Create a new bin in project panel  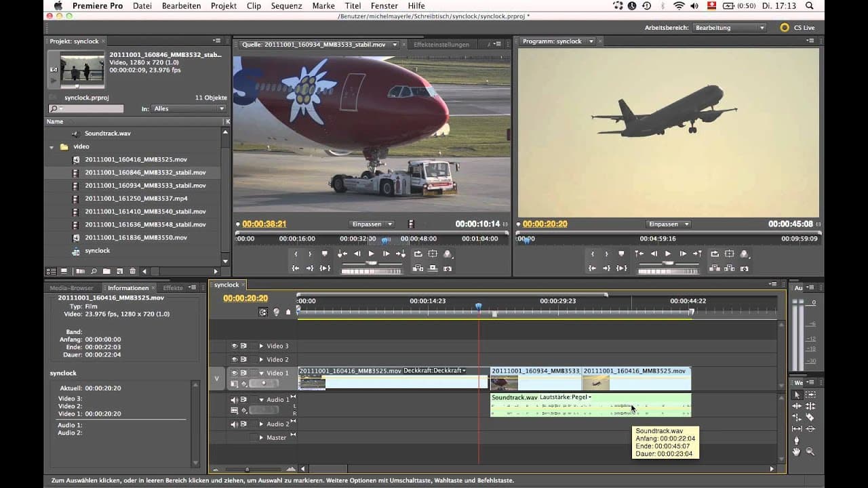[107, 271]
